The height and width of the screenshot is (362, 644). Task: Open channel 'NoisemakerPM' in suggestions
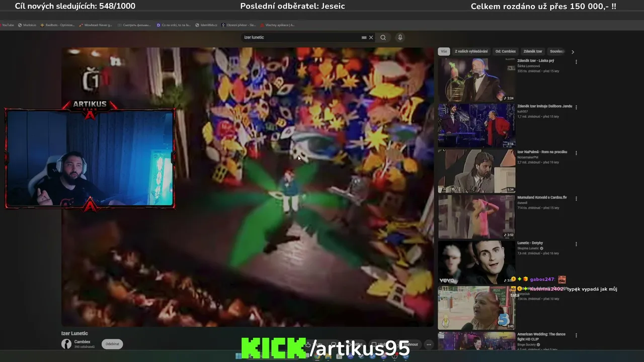tap(528, 157)
